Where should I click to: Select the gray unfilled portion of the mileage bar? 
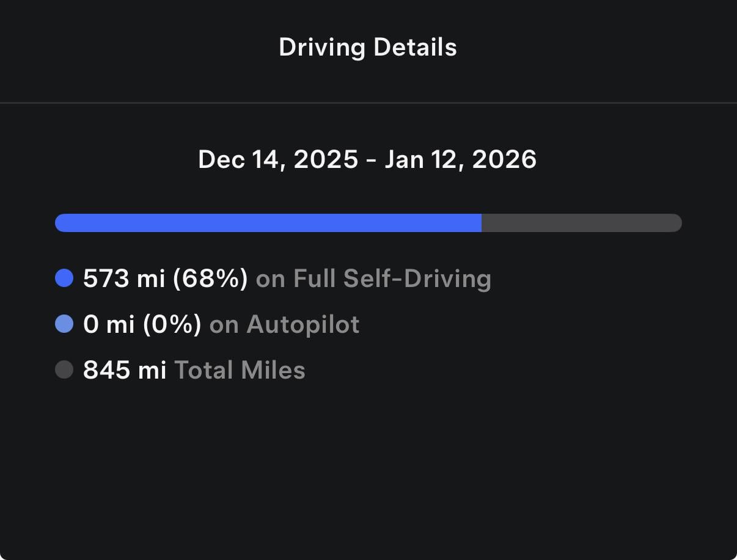click(x=581, y=223)
